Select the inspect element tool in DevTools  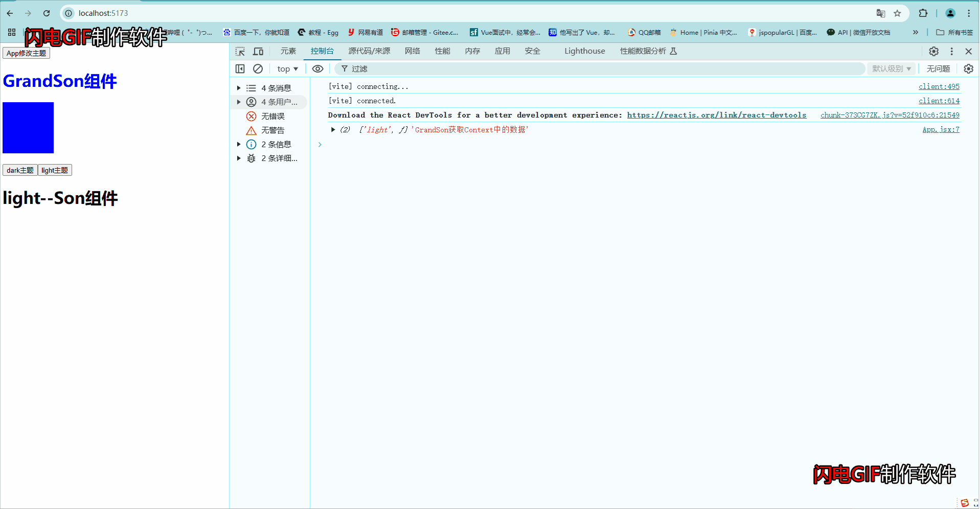(x=240, y=51)
